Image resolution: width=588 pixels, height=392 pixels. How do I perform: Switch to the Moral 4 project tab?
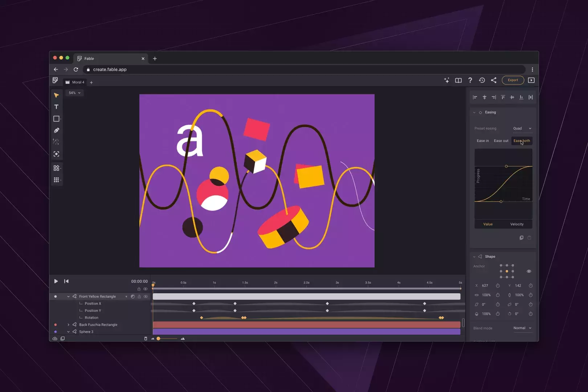tap(75, 82)
